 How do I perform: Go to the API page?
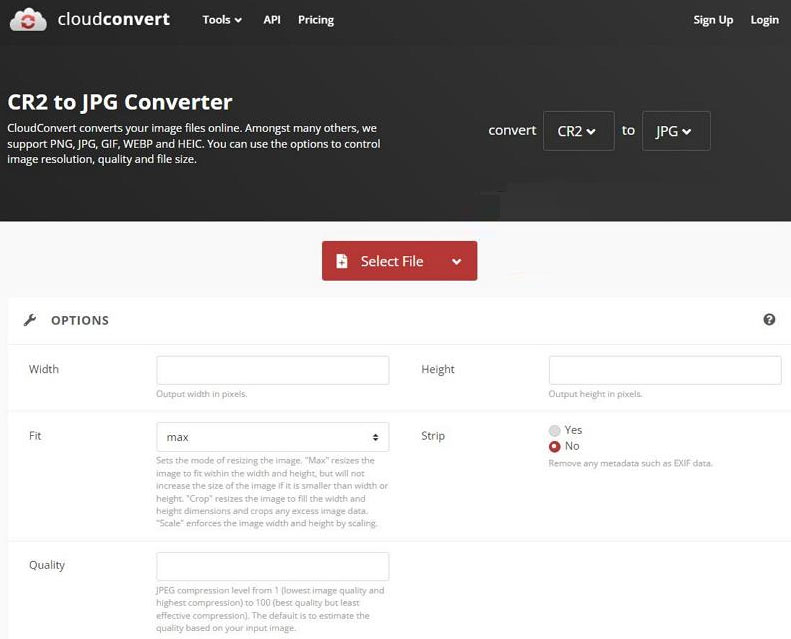(x=271, y=20)
